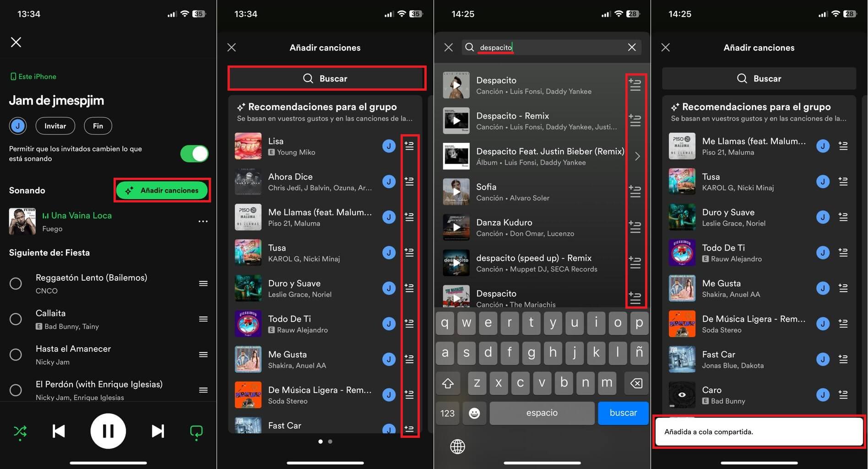Clear the despacito search text
Screen dimensions: 868x469
632,47
